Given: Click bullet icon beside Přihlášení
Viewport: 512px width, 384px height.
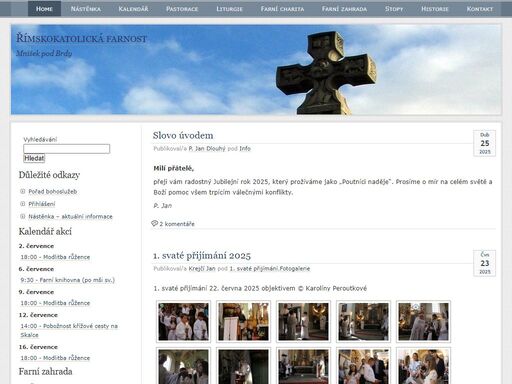Looking at the screenshot, I should [x=23, y=204].
